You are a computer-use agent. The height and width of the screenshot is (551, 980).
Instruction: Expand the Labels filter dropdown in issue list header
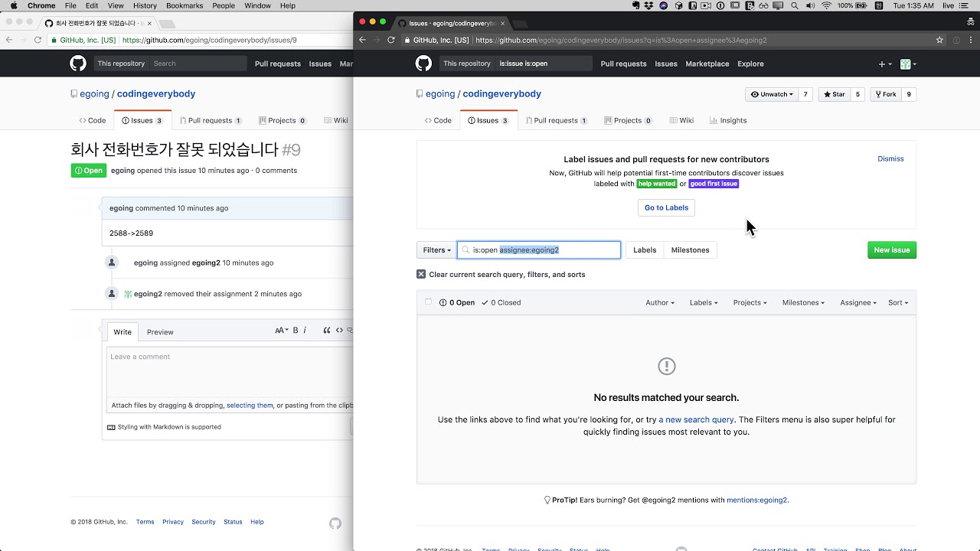click(x=704, y=302)
